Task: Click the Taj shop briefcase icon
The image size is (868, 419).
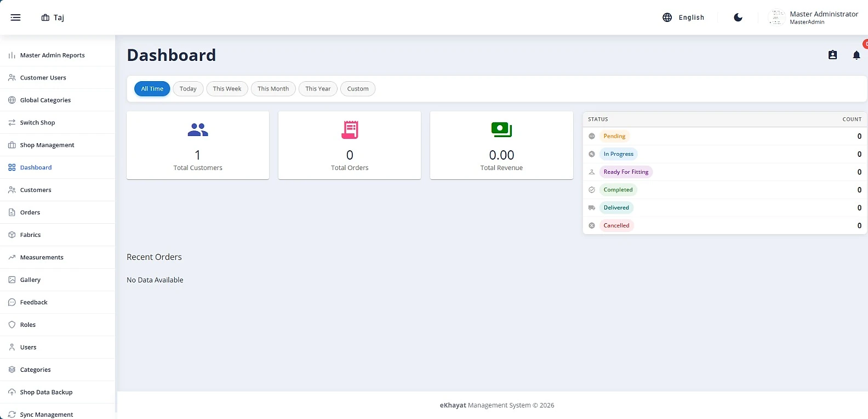Action: coord(45,18)
